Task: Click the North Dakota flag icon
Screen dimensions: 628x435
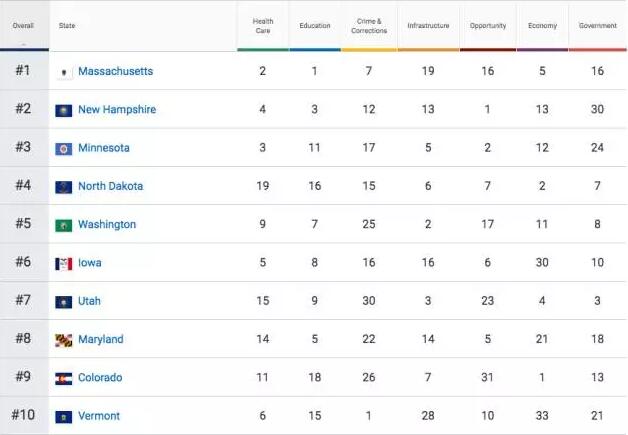Action: (x=64, y=187)
